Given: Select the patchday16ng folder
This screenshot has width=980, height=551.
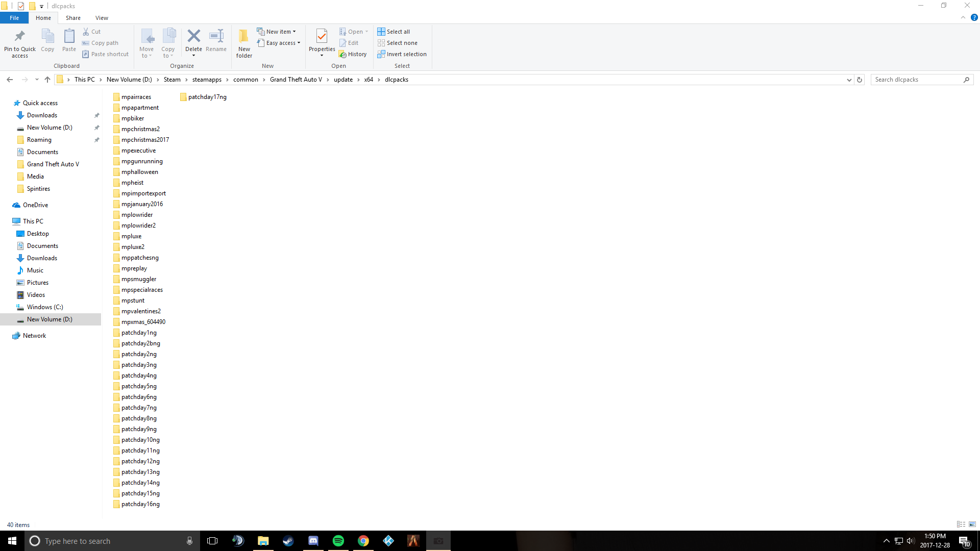Looking at the screenshot, I should tap(137, 504).
